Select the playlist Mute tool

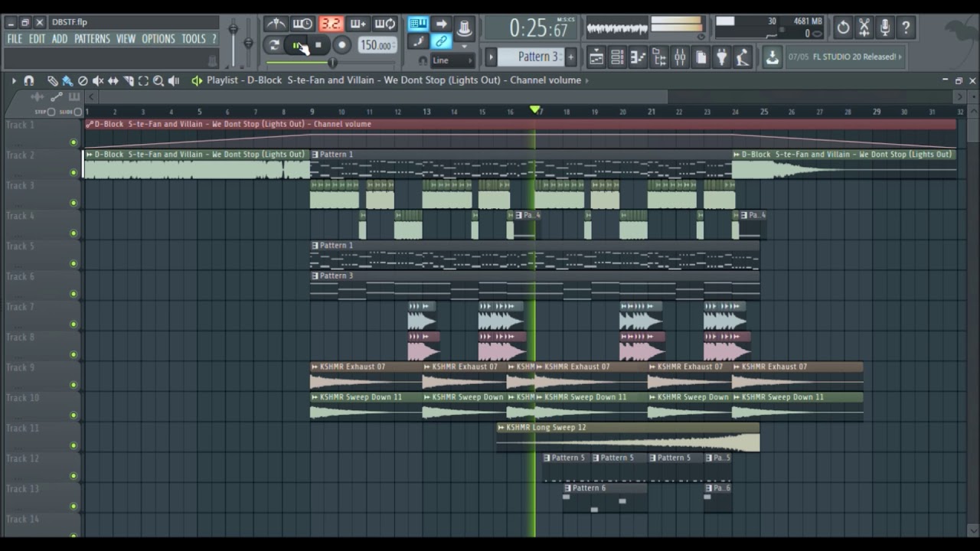coord(98,80)
